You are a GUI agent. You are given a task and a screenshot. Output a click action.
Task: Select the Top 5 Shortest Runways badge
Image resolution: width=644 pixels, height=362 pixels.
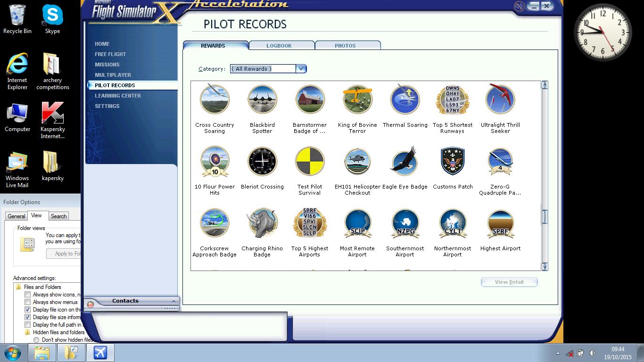click(x=453, y=99)
